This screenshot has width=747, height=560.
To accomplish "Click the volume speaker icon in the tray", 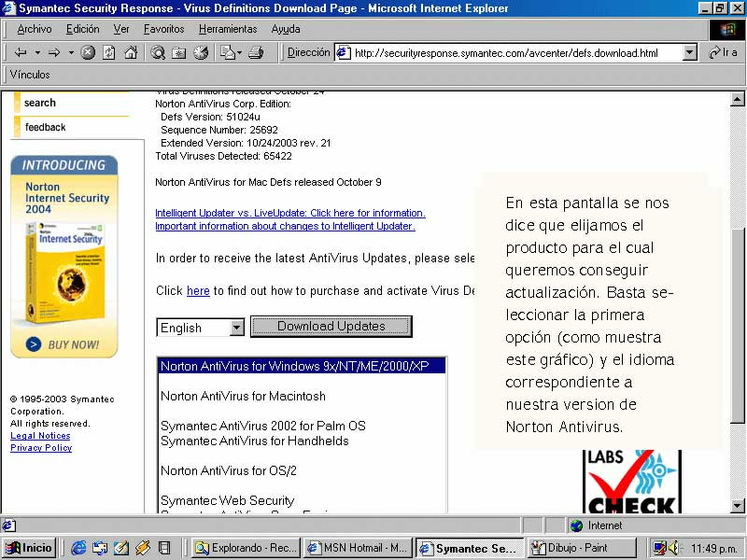I will 673,548.
